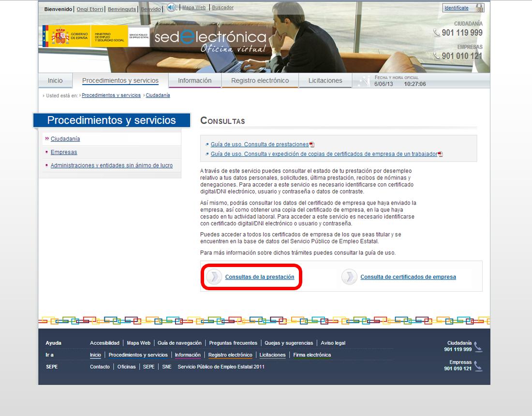Open the Registro electrónico tab
The height and width of the screenshot is (416, 532).
click(260, 81)
